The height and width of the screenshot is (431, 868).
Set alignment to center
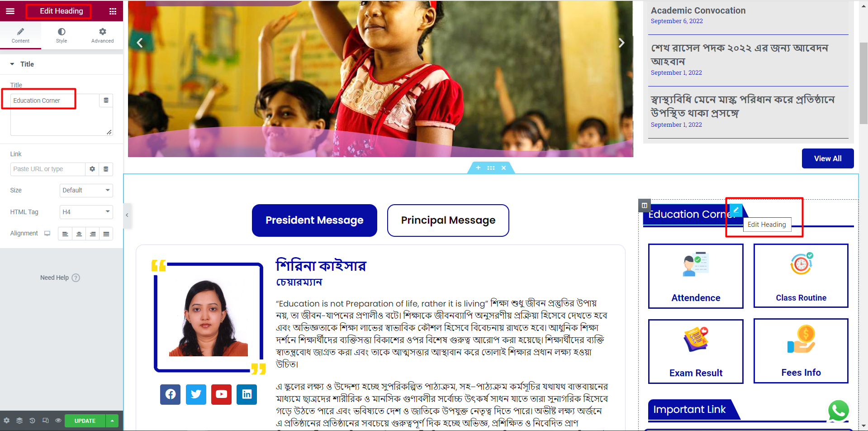coord(79,234)
